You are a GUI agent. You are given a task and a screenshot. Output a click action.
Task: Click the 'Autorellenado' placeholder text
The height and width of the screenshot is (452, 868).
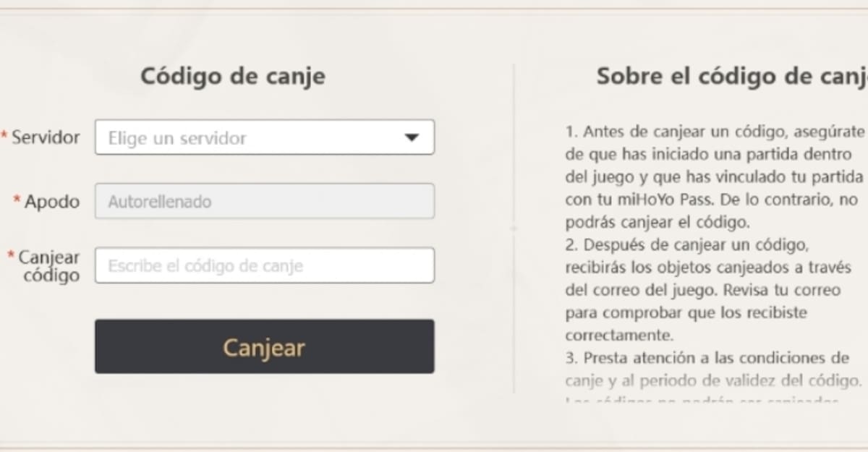(x=160, y=202)
